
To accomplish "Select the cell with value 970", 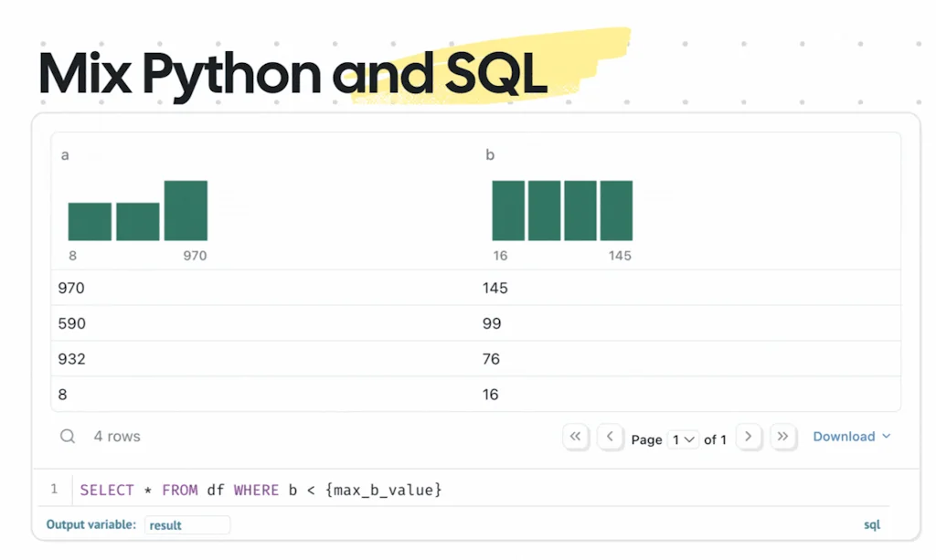I will point(71,289).
